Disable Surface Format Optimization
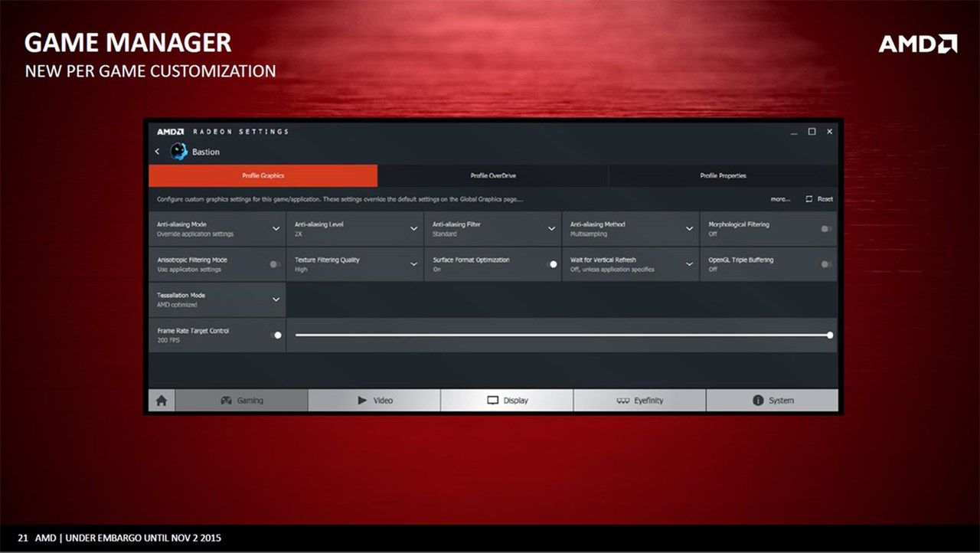 [551, 264]
